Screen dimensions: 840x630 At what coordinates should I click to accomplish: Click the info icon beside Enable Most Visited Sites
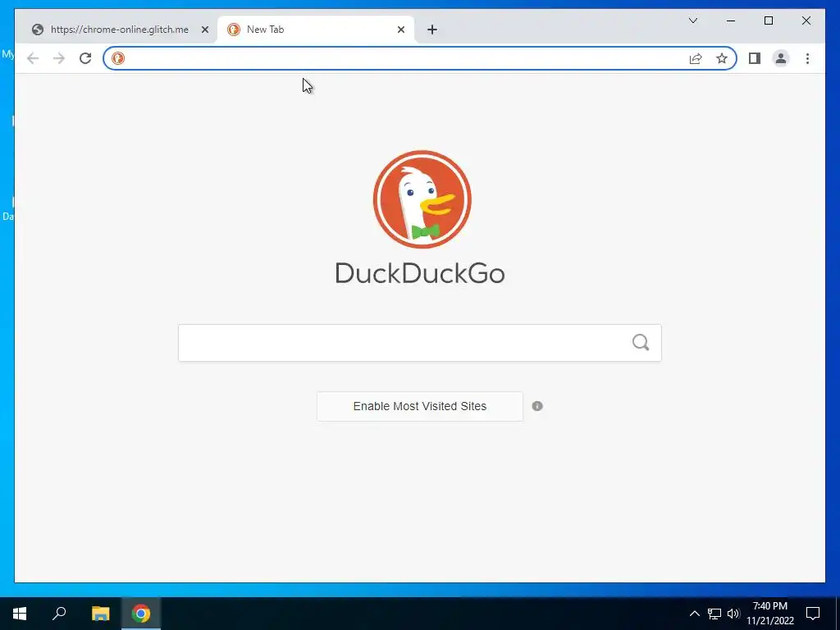click(537, 406)
